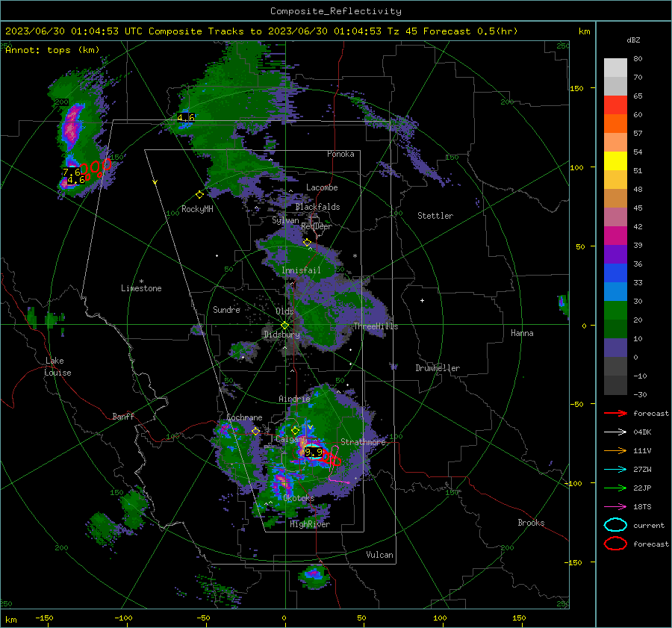The image size is (672, 628).
Task: Click the Innisfail city label
Action: pos(301,270)
